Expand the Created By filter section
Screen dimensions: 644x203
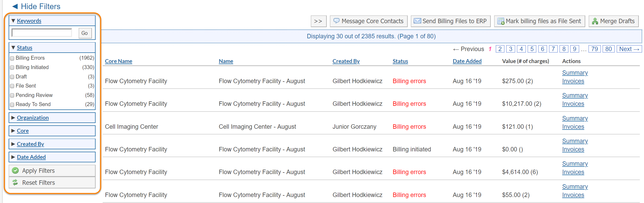coord(30,144)
